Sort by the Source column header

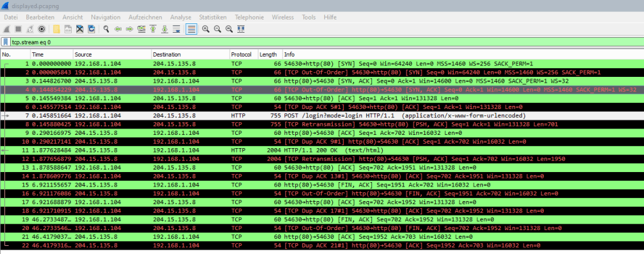point(82,55)
